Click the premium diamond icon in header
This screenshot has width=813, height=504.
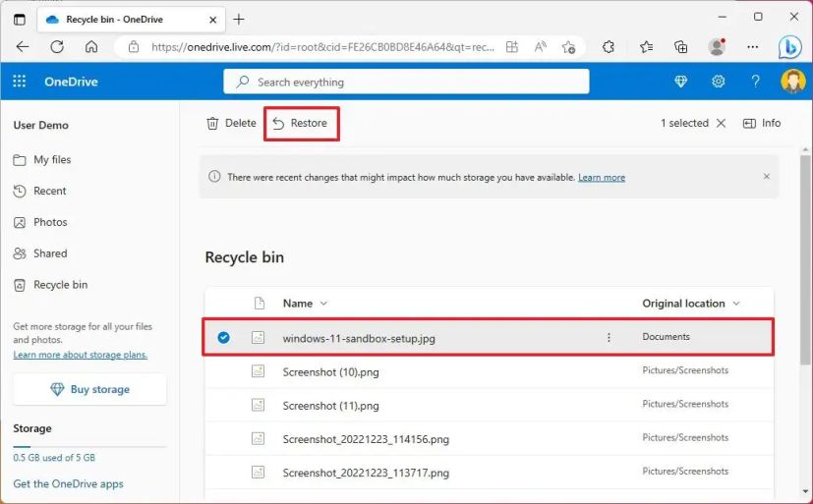click(x=681, y=82)
